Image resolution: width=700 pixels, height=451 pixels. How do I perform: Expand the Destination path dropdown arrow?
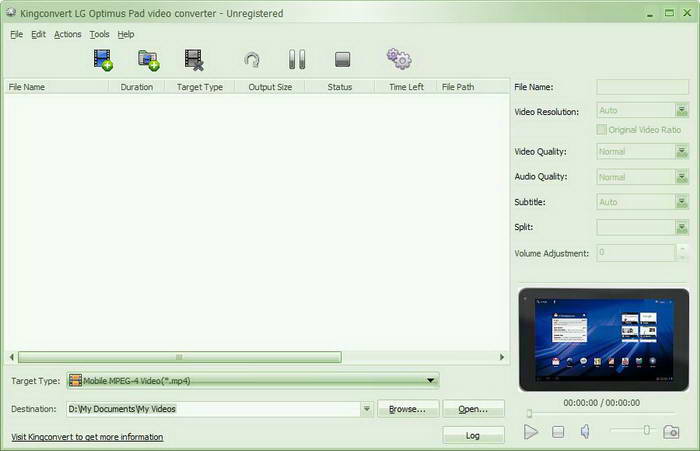(x=367, y=409)
